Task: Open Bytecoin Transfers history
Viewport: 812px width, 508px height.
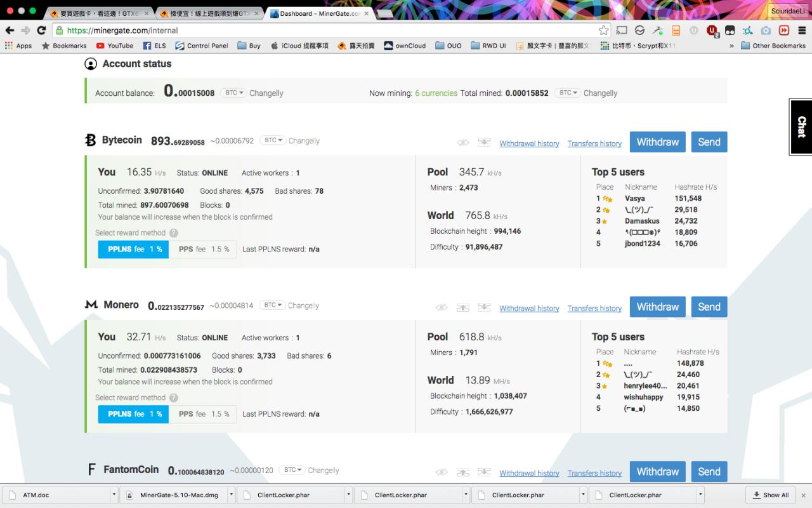Action: pyautogui.click(x=594, y=144)
